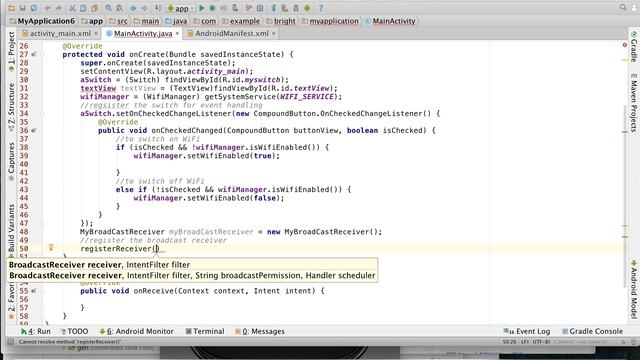
Task: Run the app with the green play icon
Action: click(201, 8)
